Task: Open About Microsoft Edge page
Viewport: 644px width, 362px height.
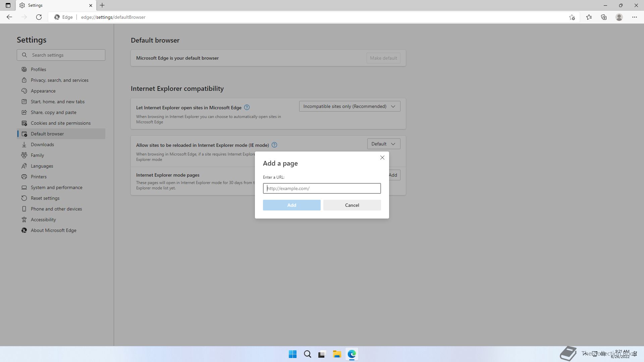Action: (x=61, y=230)
